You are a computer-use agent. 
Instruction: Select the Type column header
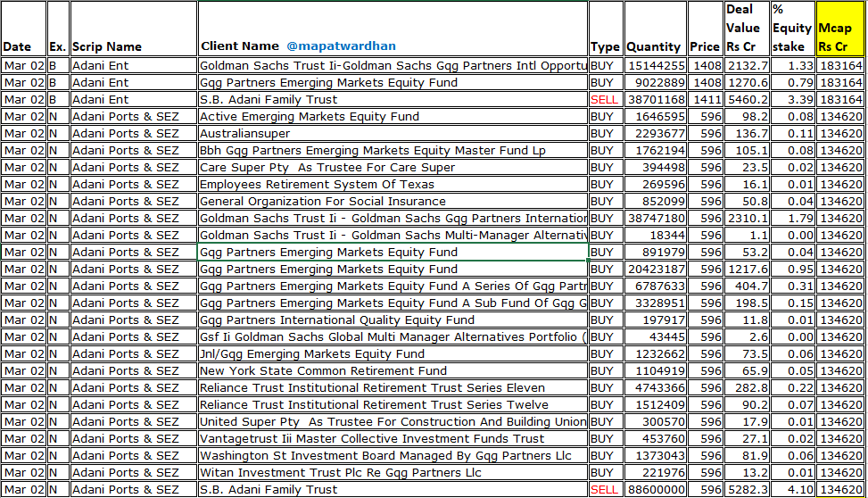[x=606, y=29]
